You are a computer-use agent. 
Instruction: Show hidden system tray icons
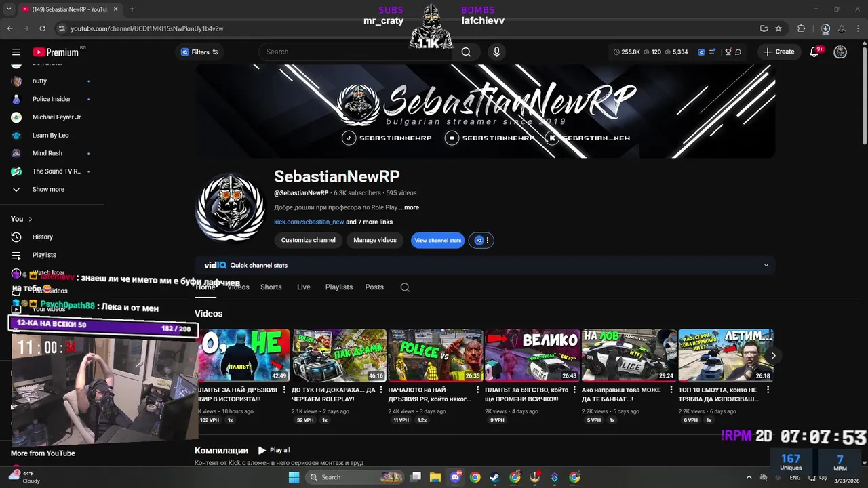[749, 477]
